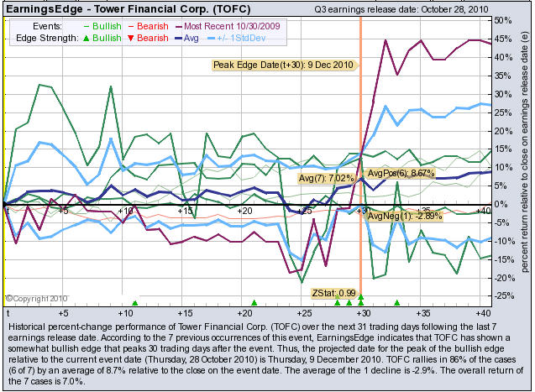
Task: Click the green triangle marker near +33
Action: pyautogui.click(x=397, y=302)
